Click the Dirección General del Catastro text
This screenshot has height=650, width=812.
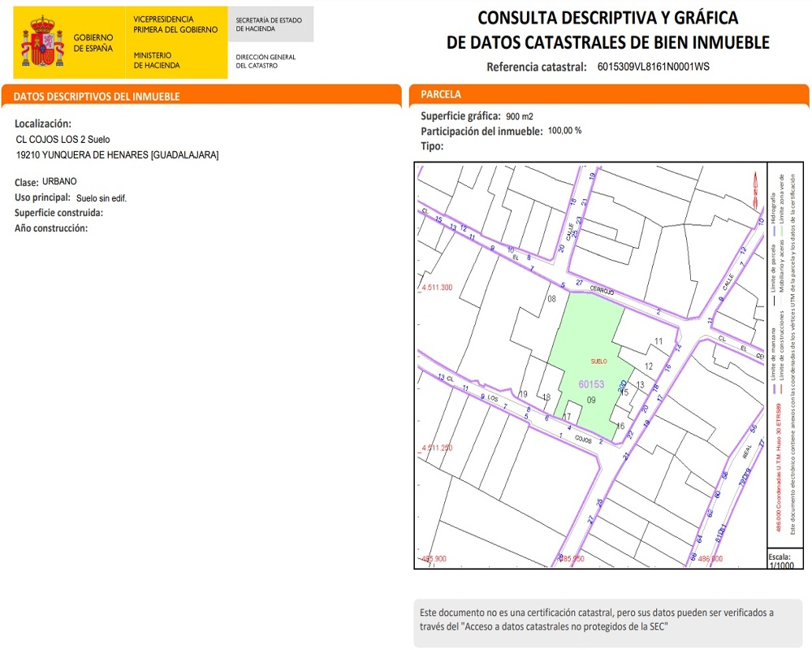pyautogui.click(x=266, y=61)
